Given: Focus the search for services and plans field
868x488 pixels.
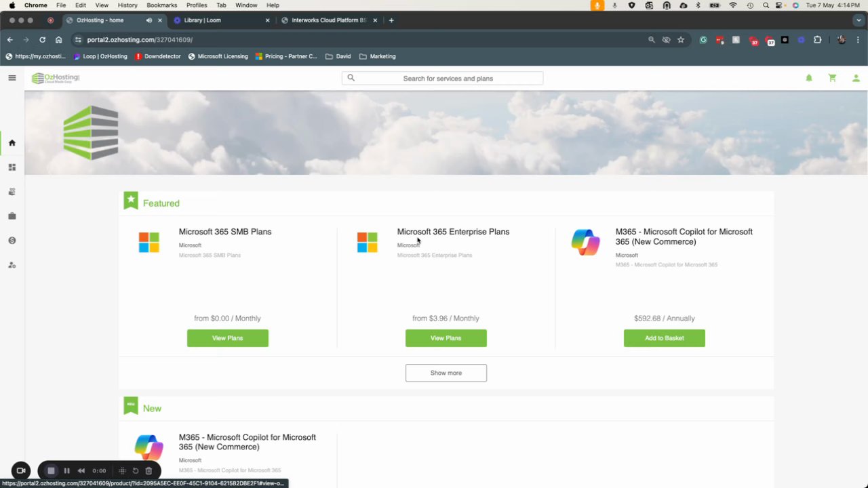Looking at the screenshot, I should point(442,78).
